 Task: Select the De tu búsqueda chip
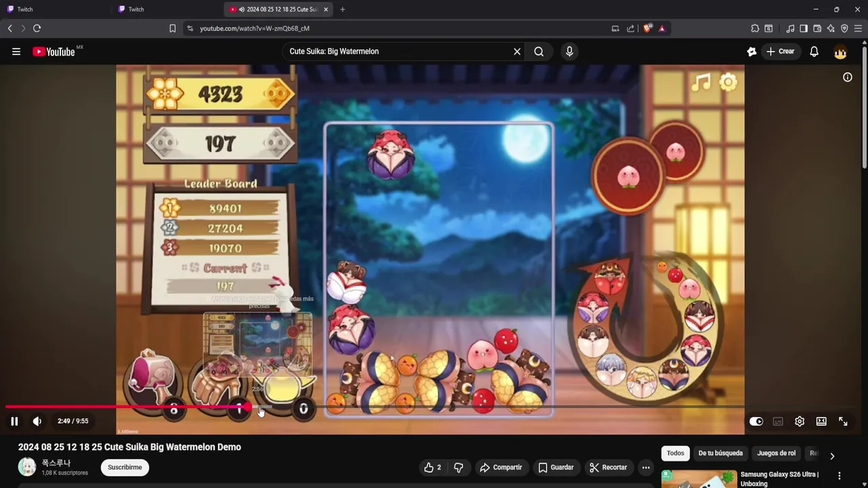[721, 453]
